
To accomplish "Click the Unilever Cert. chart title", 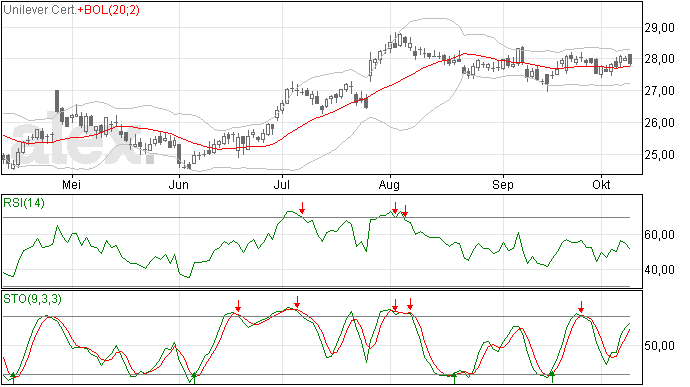I will pos(40,10).
